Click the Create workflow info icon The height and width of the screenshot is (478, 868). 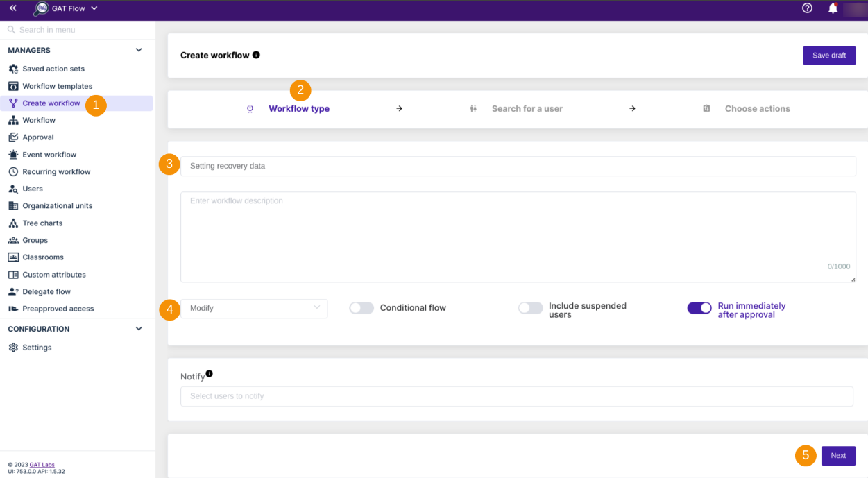[x=256, y=55]
